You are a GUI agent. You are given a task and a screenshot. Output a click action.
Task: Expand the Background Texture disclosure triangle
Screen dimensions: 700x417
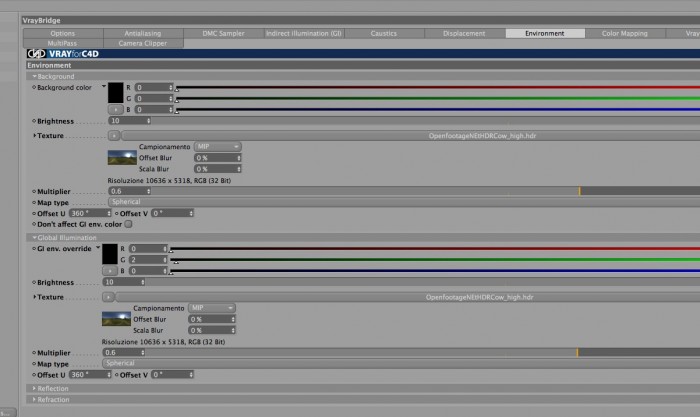coord(34,135)
